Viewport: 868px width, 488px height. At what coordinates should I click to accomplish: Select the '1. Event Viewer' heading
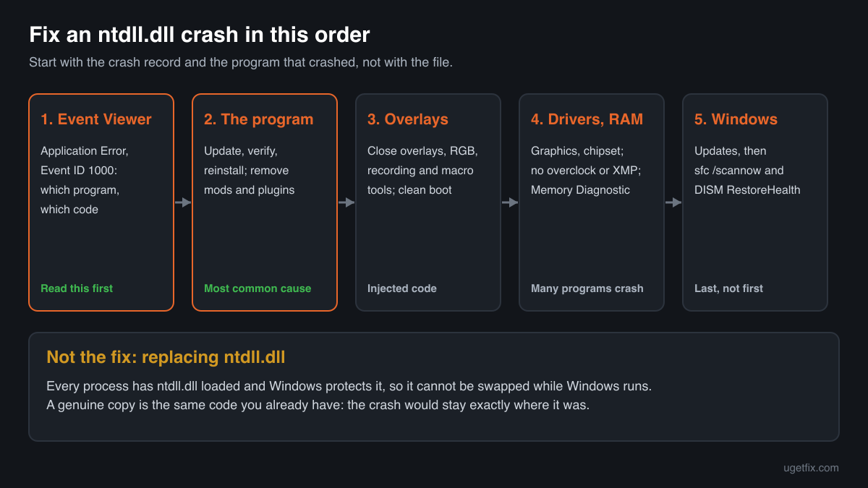click(96, 119)
